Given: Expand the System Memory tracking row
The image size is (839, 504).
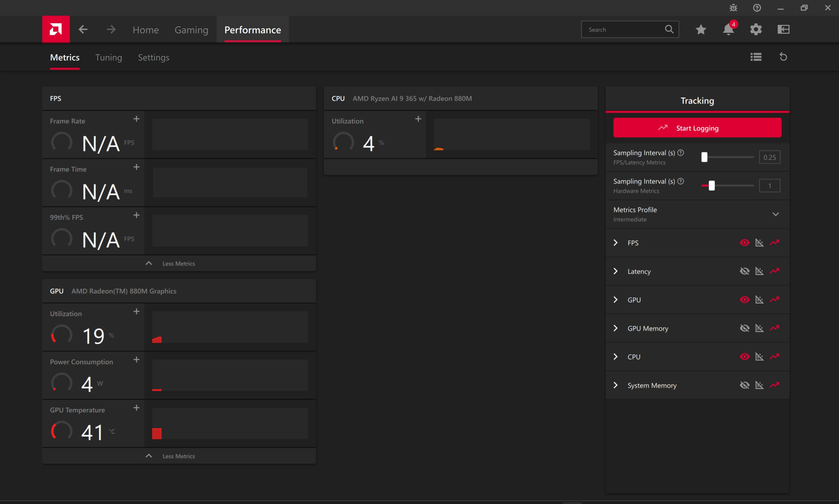Looking at the screenshot, I should pyautogui.click(x=615, y=385).
